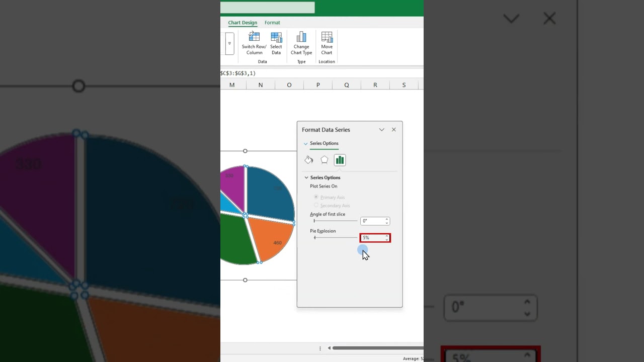Screen dimensions: 644x362
Task: Open Effects pentagon icon
Action: (x=325, y=160)
